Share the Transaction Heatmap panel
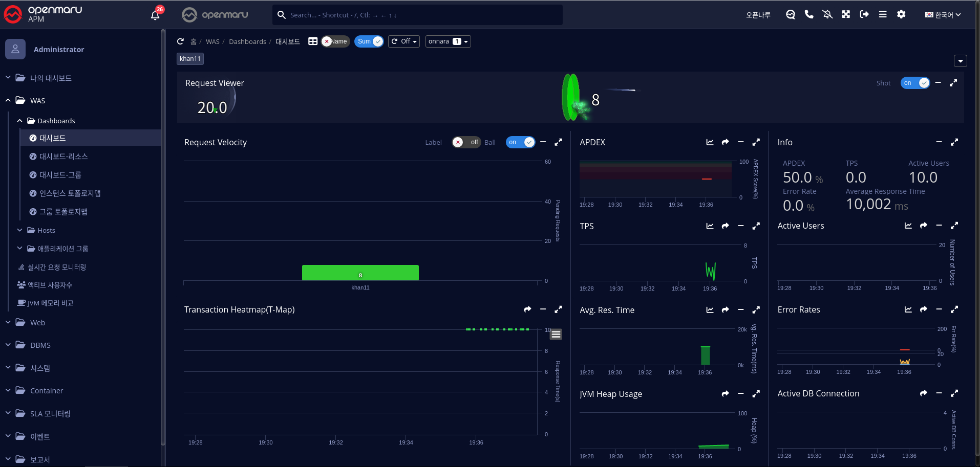The height and width of the screenshot is (467, 980). coord(527,309)
